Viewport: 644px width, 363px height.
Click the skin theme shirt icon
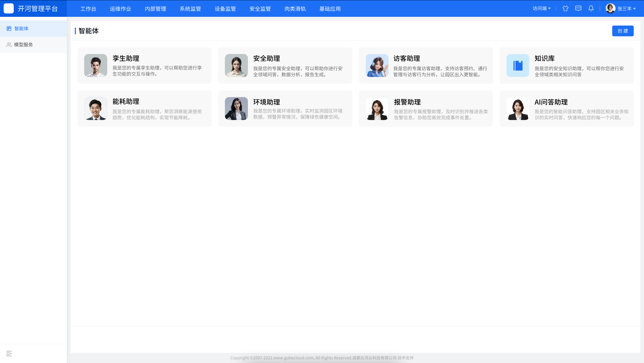click(x=565, y=9)
